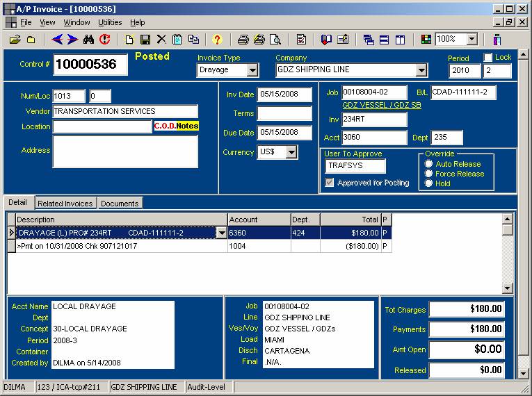Switch to the Related Invoices tab
This screenshot has width=532, height=396.
[65, 204]
